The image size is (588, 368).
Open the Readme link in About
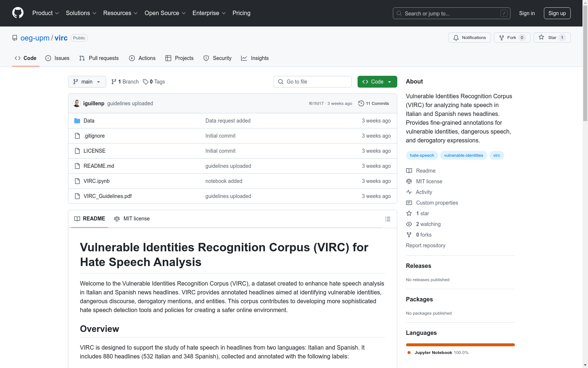[x=421, y=171]
